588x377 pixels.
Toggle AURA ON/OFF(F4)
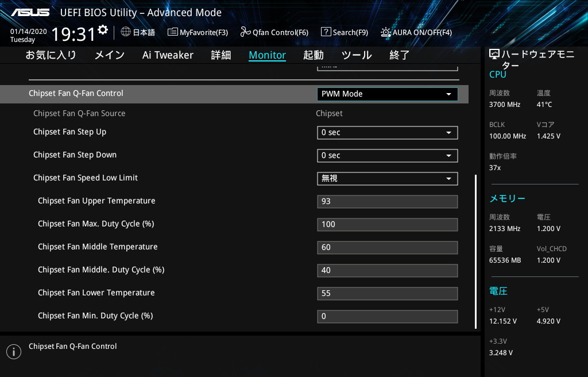[x=416, y=32]
